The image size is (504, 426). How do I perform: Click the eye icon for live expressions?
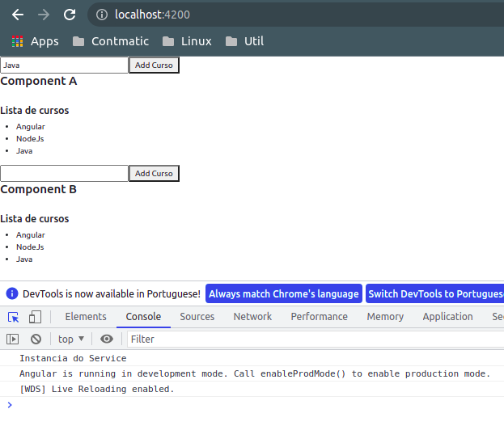click(107, 339)
